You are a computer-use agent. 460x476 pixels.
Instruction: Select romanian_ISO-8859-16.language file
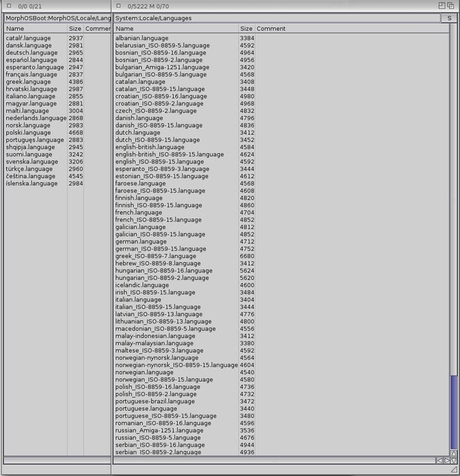(x=163, y=424)
